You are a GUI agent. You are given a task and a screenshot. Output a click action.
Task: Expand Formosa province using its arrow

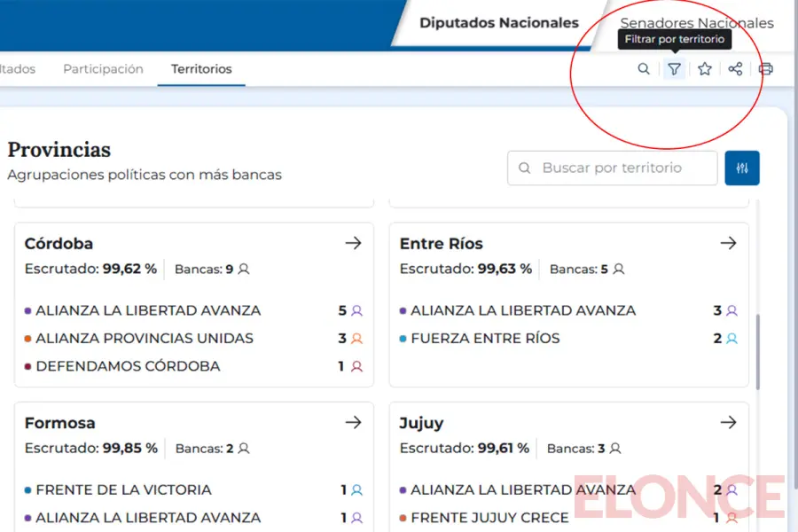[353, 423]
